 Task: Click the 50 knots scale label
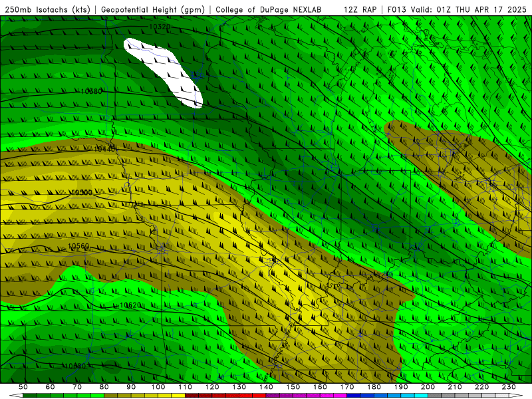coord(23,387)
